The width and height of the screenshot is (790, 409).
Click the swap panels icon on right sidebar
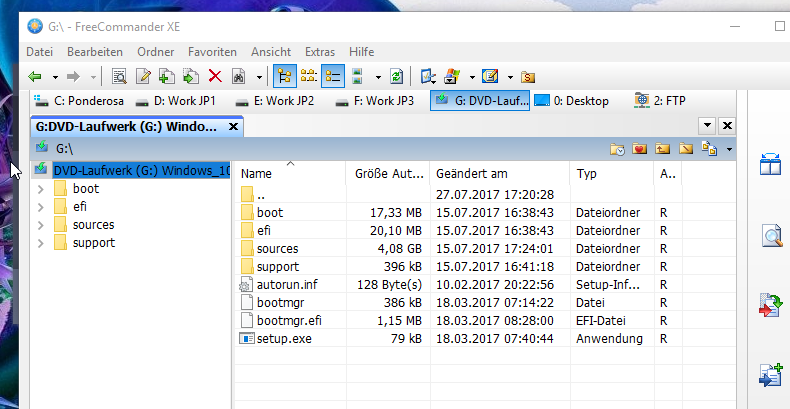click(770, 165)
